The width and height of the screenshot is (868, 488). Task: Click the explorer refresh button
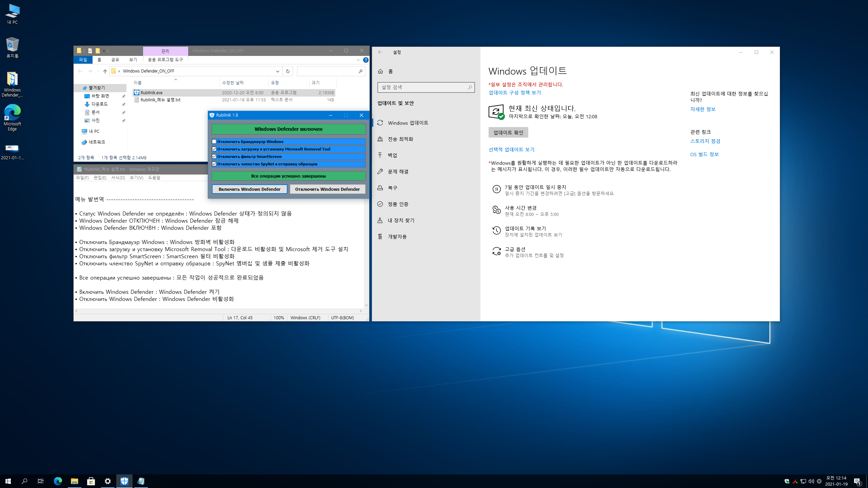point(288,71)
